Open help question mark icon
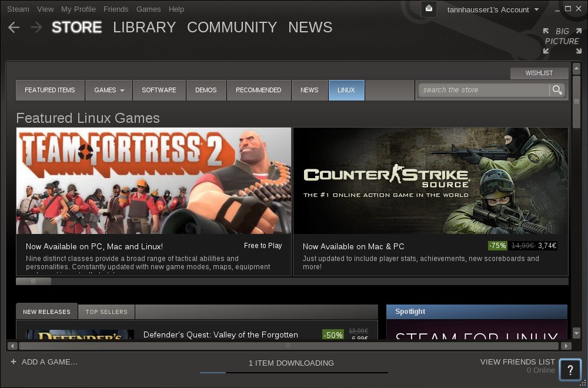 (570, 370)
